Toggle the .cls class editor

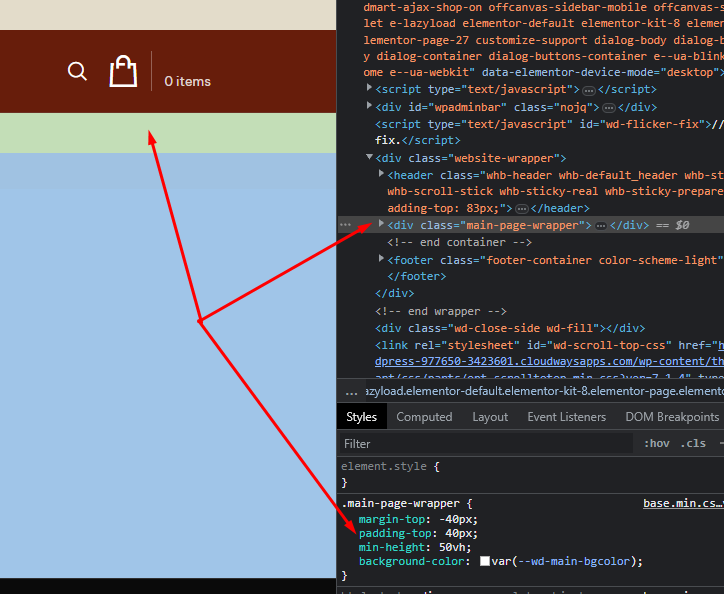pyautogui.click(x=693, y=443)
